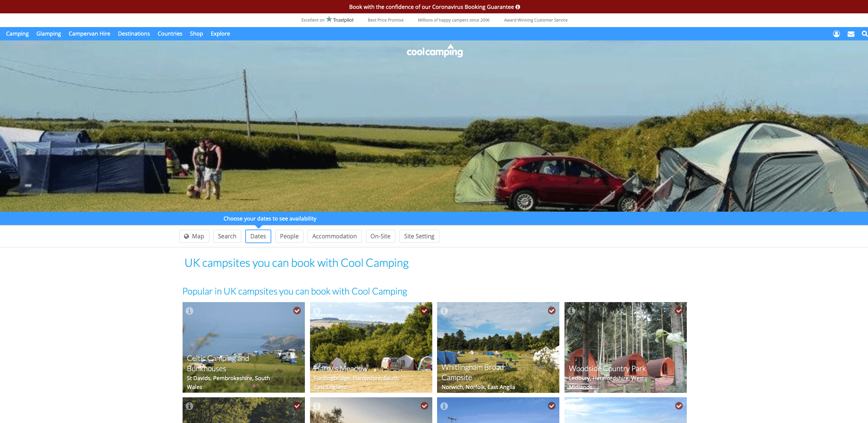Click the Award Winning Customer Service link
Image resolution: width=868 pixels, height=423 pixels.
pyautogui.click(x=536, y=20)
